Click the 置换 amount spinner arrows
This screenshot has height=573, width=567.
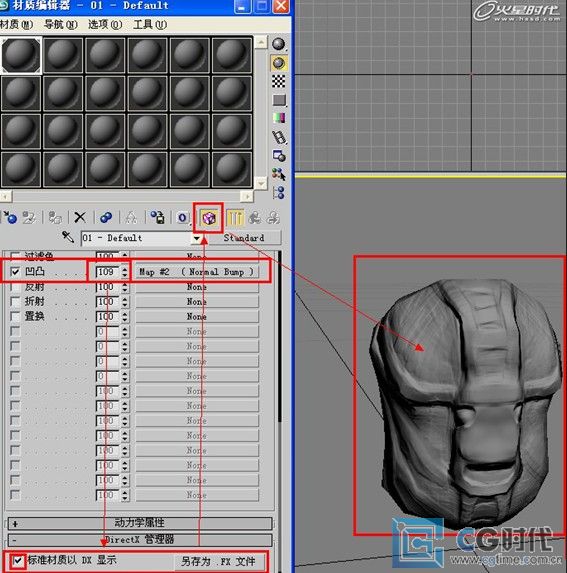coord(125,316)
